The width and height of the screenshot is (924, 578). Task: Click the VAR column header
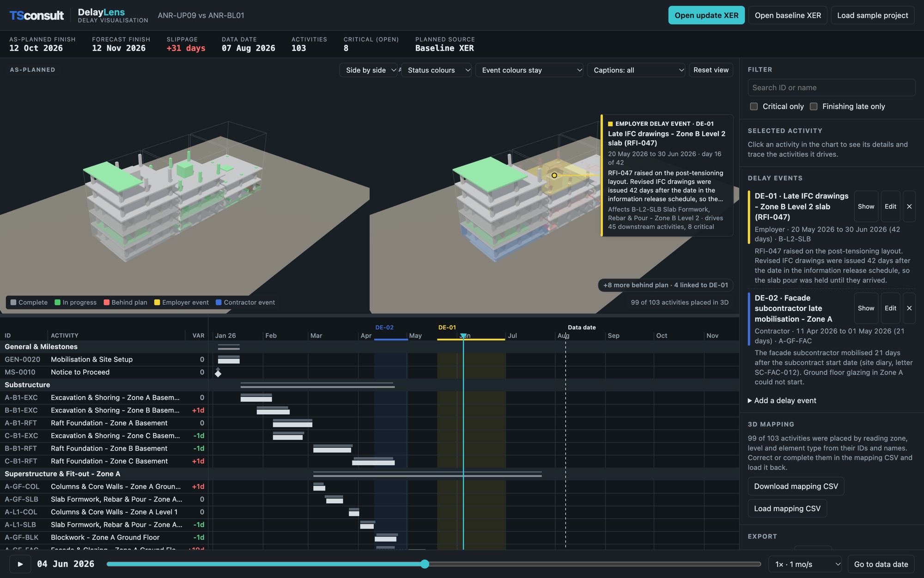pyautogui.click(x=198, y=336)
